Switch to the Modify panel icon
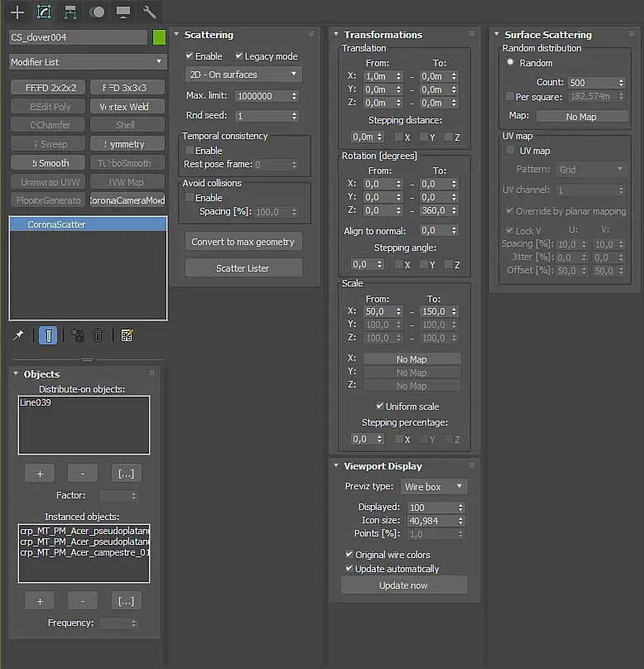Image resolution: width=644 pixels, height=669 pixels. 44,12
